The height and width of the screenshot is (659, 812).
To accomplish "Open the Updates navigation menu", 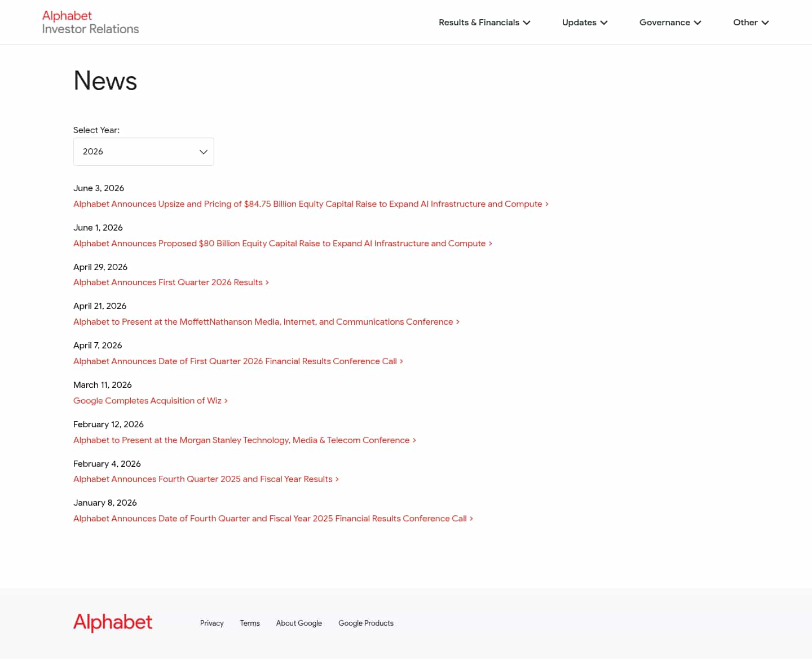I will coord(585,23).
